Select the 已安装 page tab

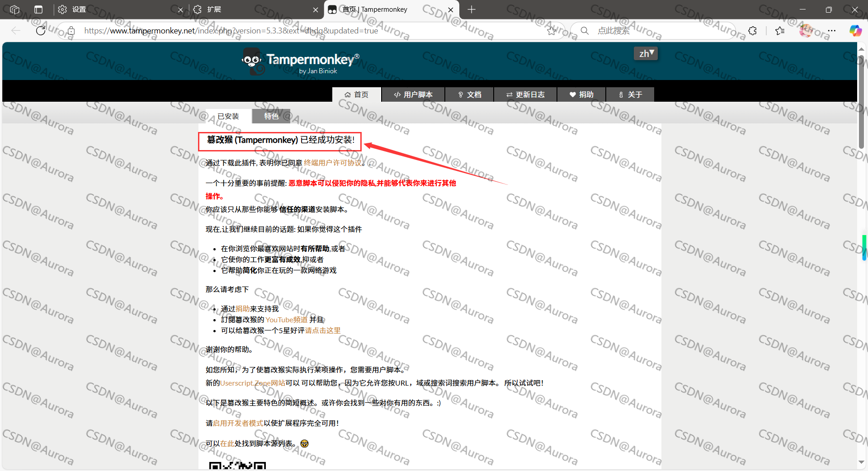tap(228, 116)
